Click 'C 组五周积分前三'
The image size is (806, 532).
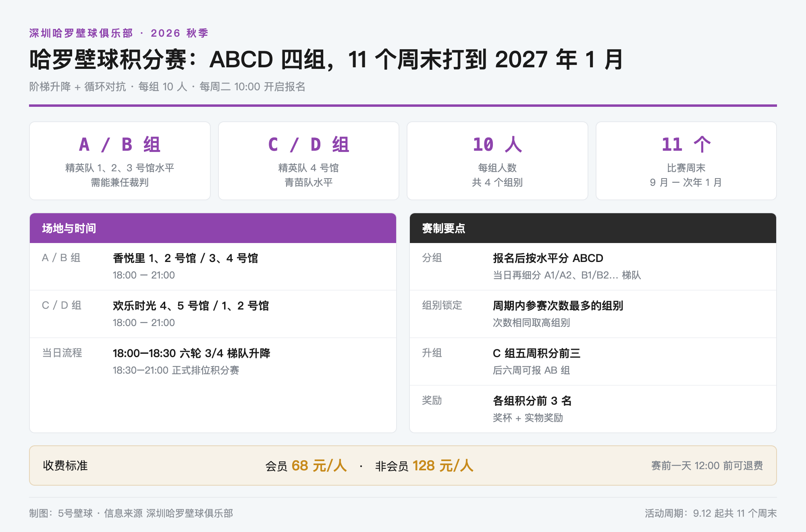point(537,353)
